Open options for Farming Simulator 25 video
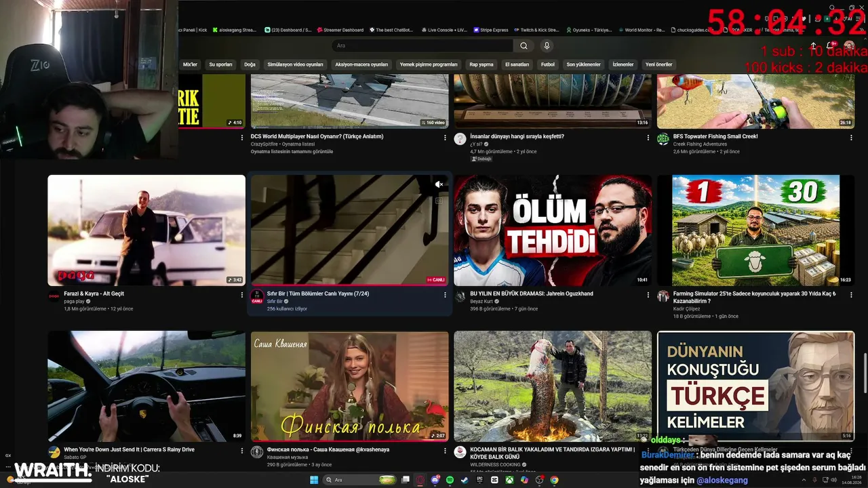The image size is (868, 488). click(x=851, y=295)
